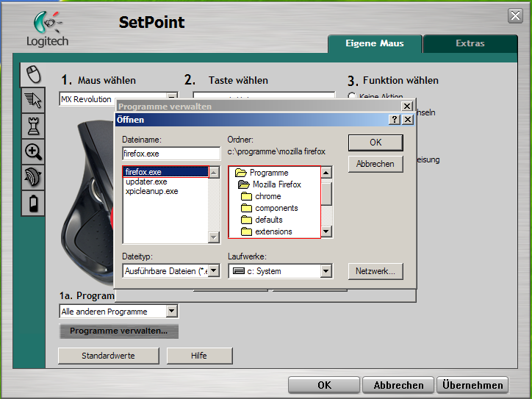532x399 pixels.
Task: Click the Dateiname input field
Action: (171, 154)
